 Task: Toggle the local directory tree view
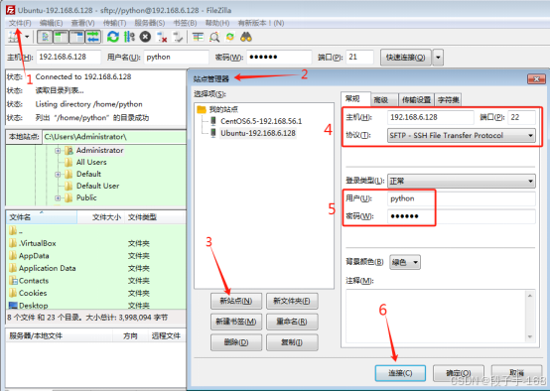pos(61,37)
